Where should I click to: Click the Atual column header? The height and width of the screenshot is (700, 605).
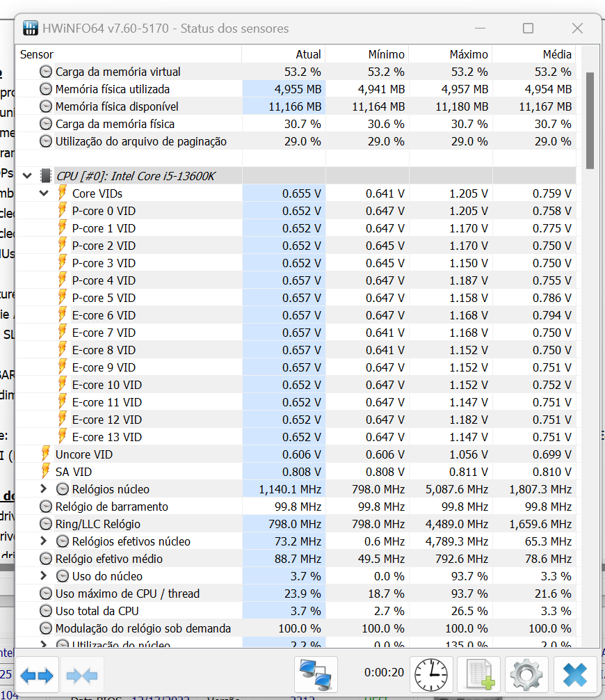pos(284,54)
